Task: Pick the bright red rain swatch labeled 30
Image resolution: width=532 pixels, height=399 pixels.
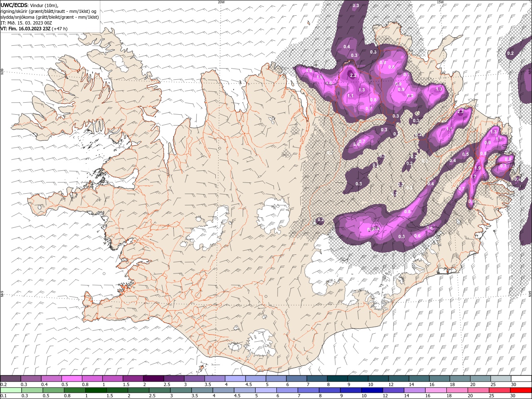Action: click(521, 390)
